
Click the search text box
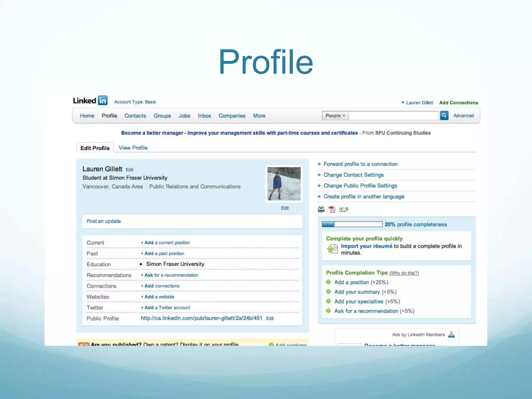tap(394, 116)
